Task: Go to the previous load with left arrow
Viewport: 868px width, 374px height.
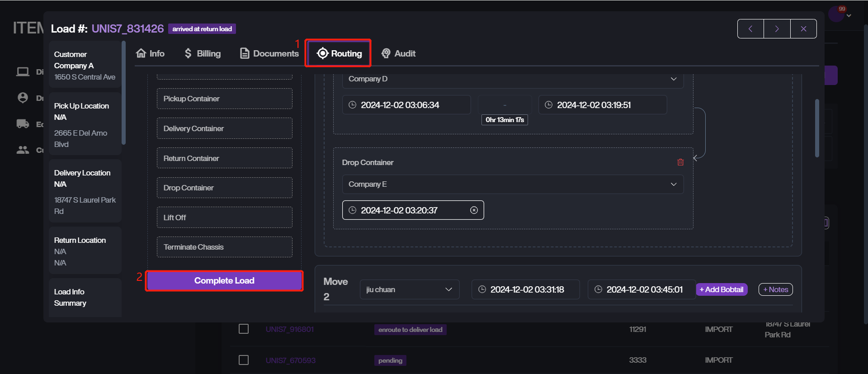Action: (750, 29)
